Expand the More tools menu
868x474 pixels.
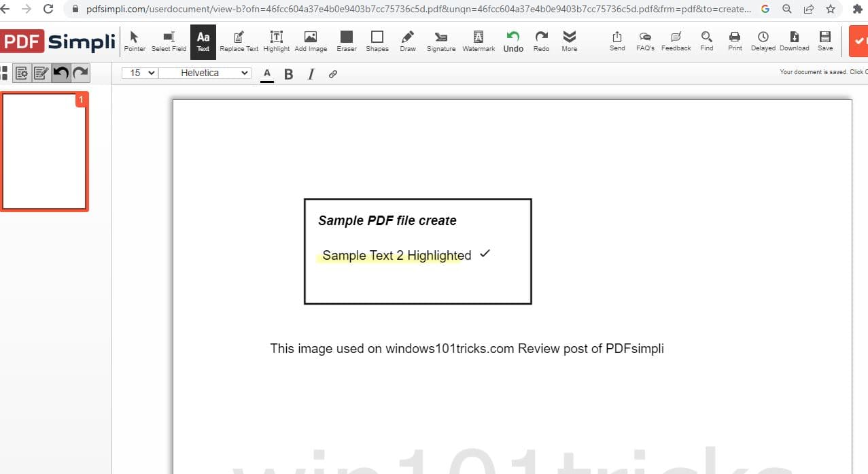click(x=570, y=41)
